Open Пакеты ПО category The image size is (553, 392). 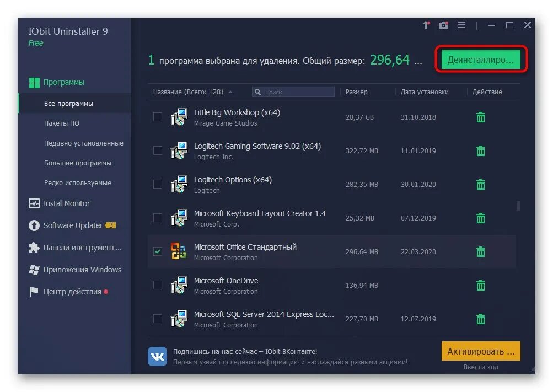(62, 123)
